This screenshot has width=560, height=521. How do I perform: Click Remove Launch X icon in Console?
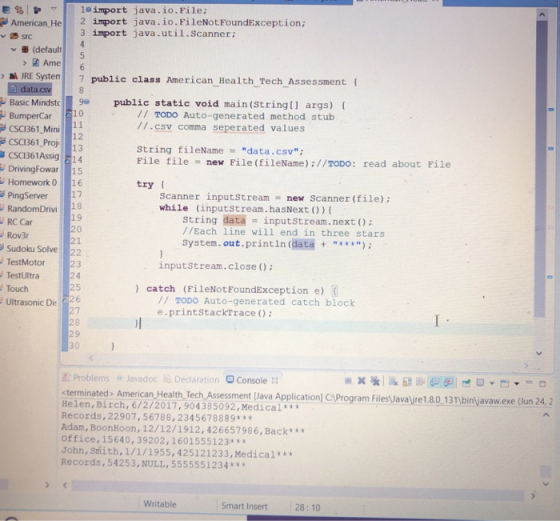tap(361, 381)
